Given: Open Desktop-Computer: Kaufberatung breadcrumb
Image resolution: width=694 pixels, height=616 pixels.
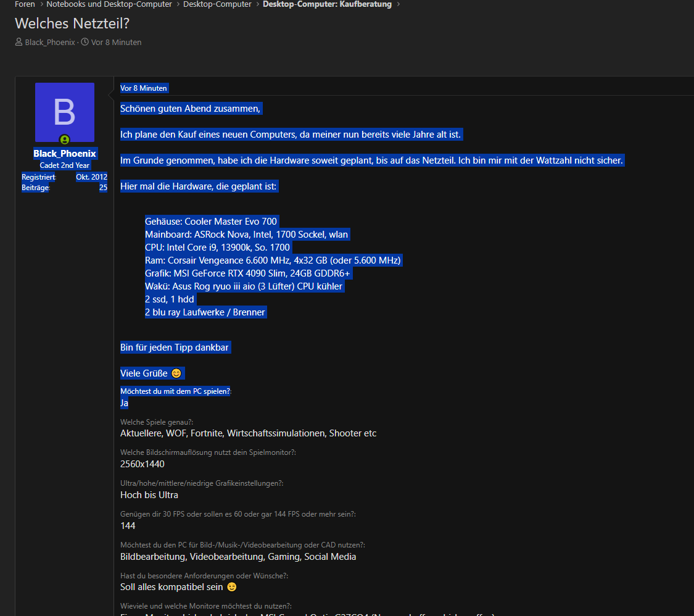Looking at the screenshot, I should click(x=327, y=4).
